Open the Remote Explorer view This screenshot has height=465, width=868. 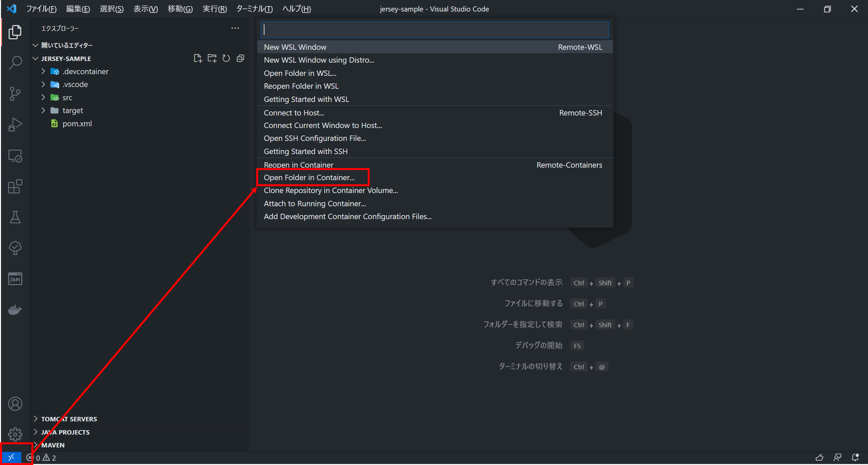click(15, 156)
